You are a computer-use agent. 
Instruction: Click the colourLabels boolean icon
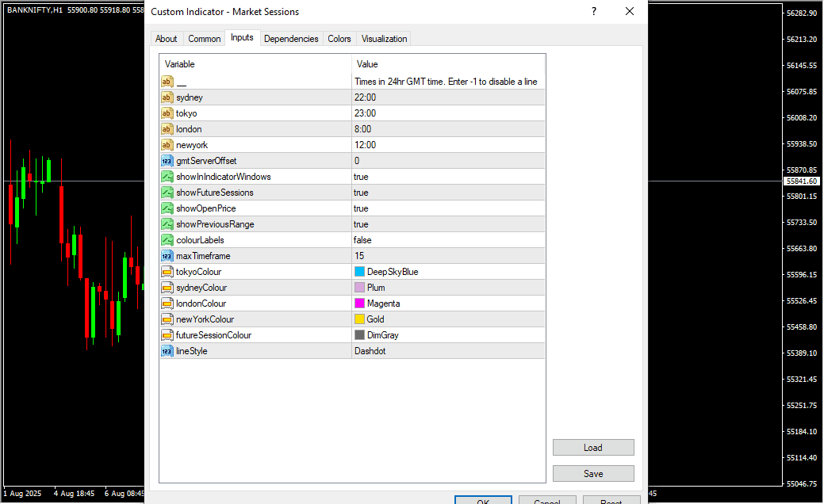tap(167, 240)
